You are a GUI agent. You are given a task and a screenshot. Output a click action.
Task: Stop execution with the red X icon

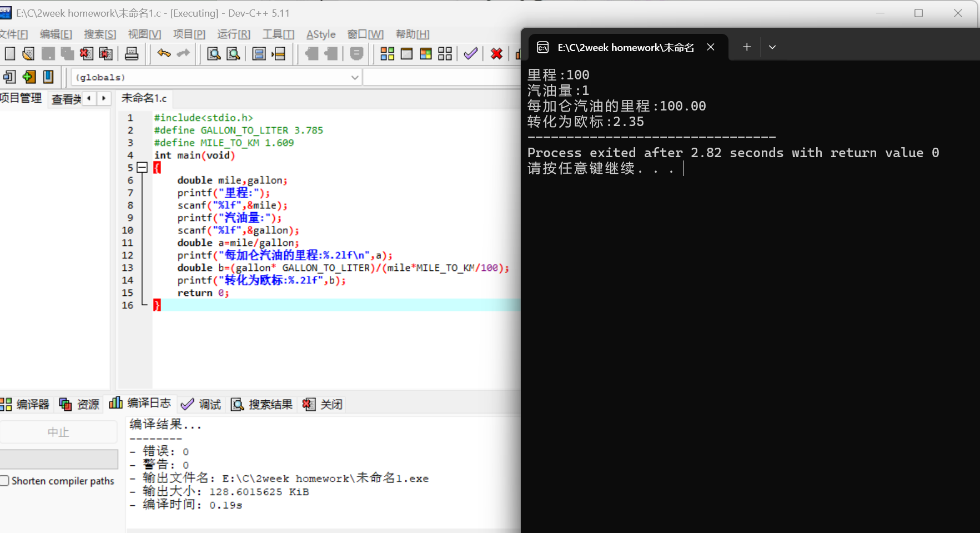click(497, 53)
